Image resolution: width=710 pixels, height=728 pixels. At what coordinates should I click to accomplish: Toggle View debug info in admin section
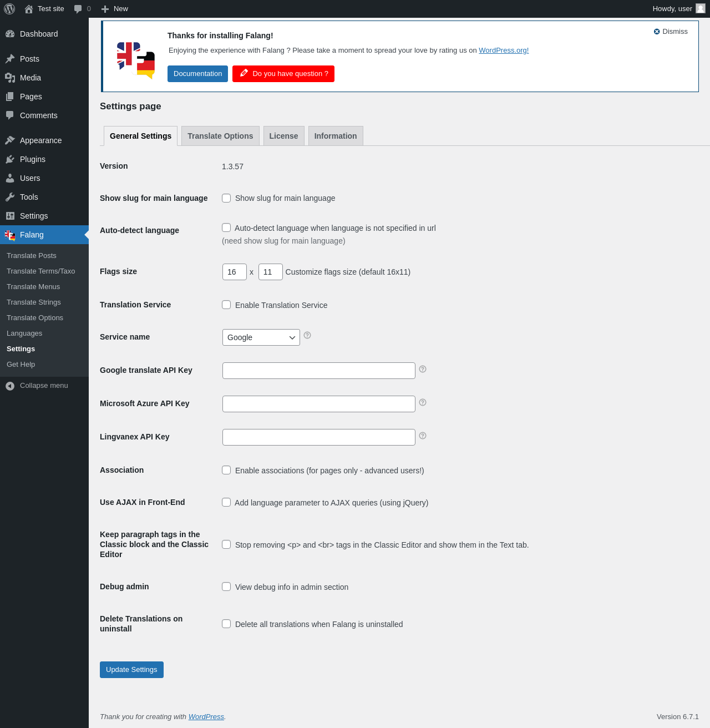point(226,587)
